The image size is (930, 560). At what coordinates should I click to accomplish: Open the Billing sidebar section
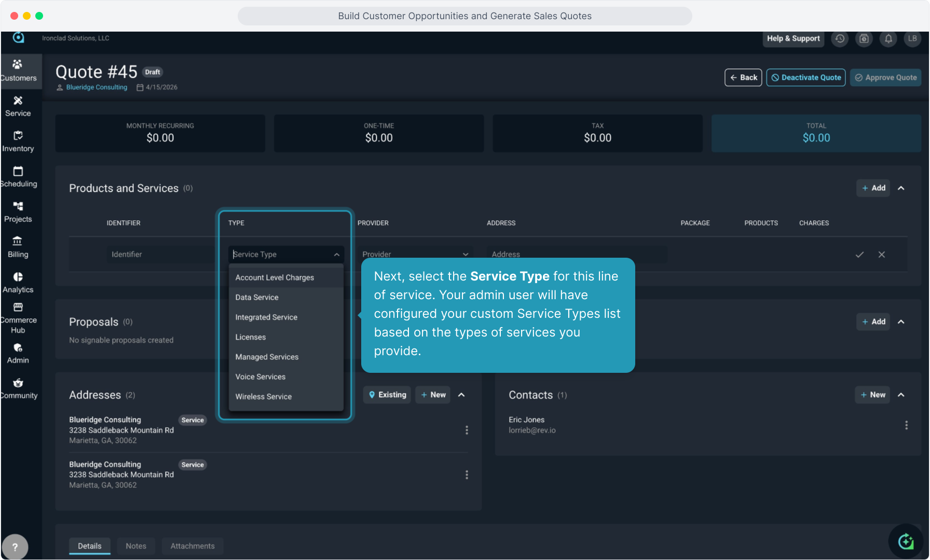pyautogui.click(x=18, y=247)
